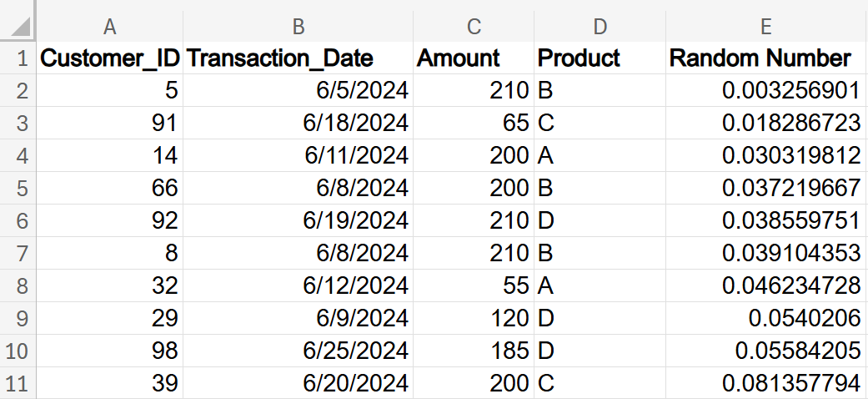The image size is (868, 399).
Task: Click the Customer_ID header cell
Action: (x=109, y=58)
